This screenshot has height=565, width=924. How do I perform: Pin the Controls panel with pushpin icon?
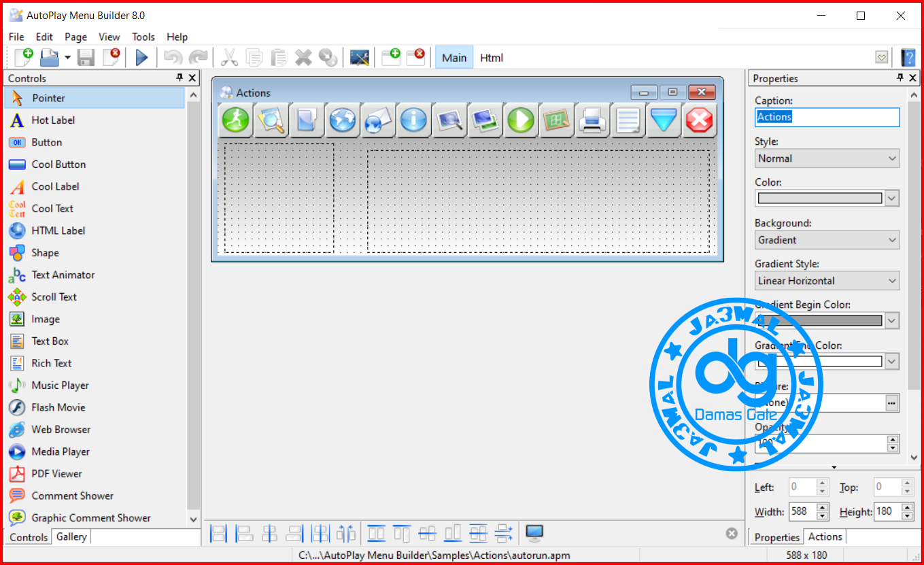[x=179, y=78]
